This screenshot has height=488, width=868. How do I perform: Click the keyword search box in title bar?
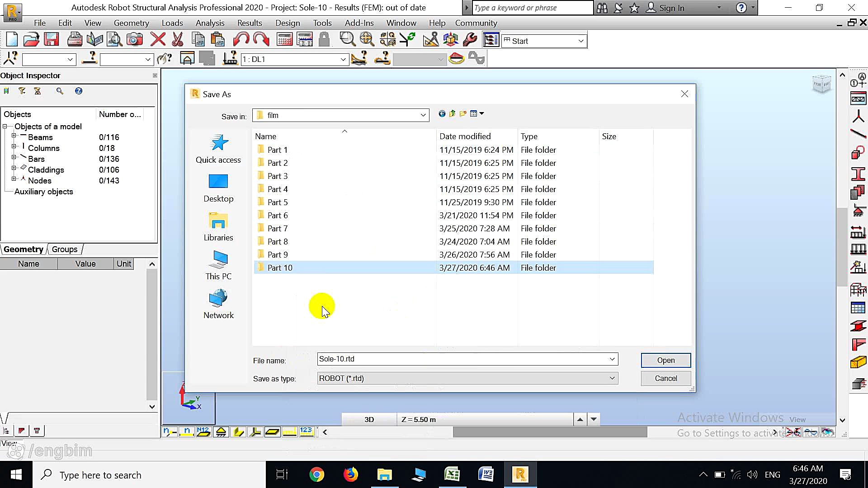click(x=533, y=8)
